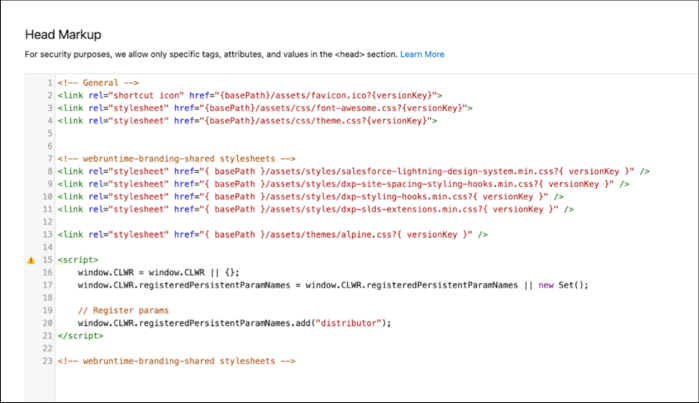Open the Learn More link
The width and height of the screenshot is (699, 403).
[x=422, y=54]
